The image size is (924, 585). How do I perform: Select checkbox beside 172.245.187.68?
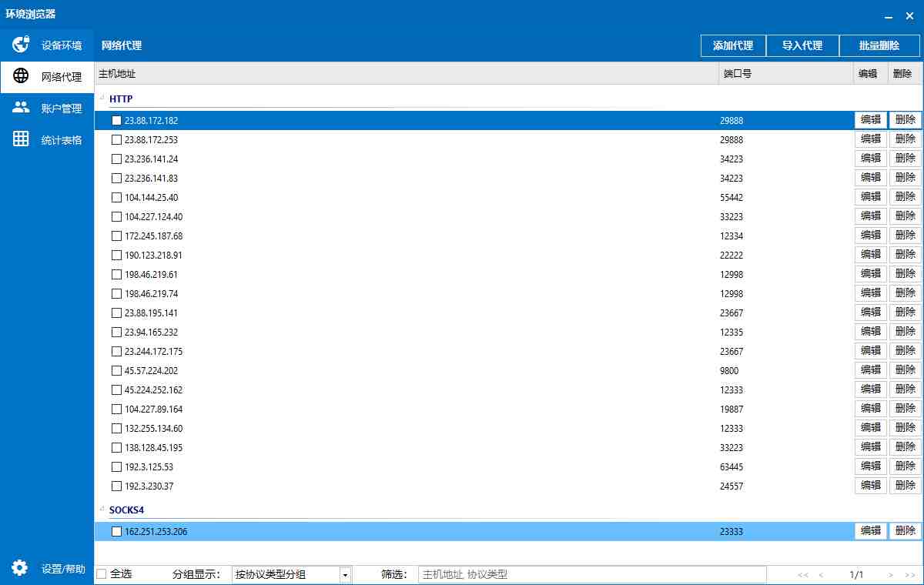tap(116, 236)
